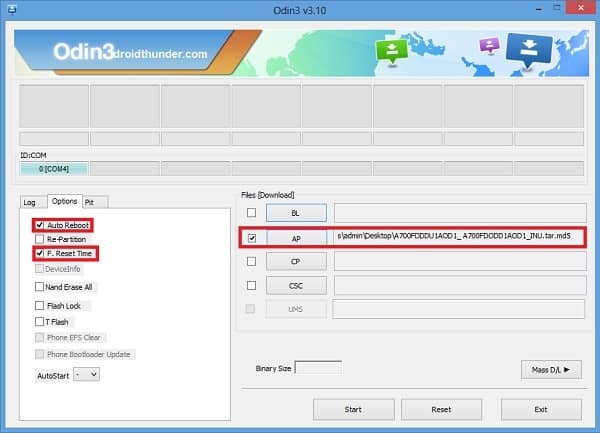Click the purple upload bubble icon in banner
600x433 pixels.
pyautogui.click(x=489, y=46)
